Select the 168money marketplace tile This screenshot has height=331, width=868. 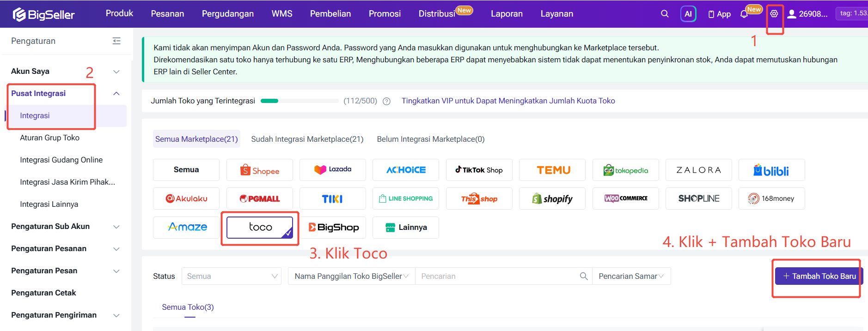[x=772, y=199]
